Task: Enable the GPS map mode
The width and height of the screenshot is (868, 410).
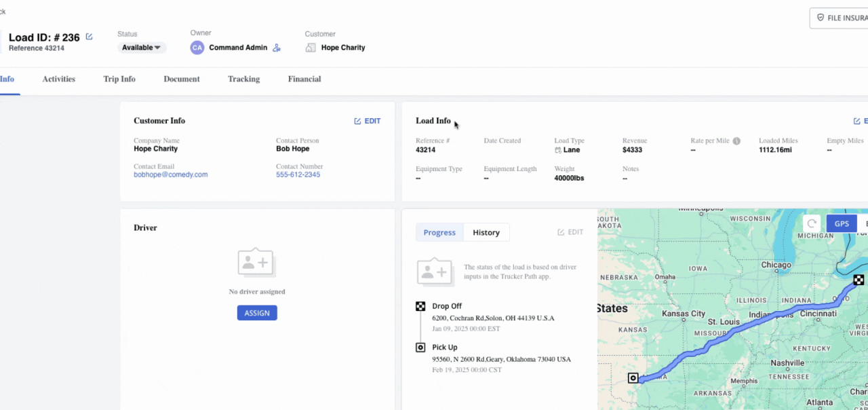Action: tap(841, 223)
